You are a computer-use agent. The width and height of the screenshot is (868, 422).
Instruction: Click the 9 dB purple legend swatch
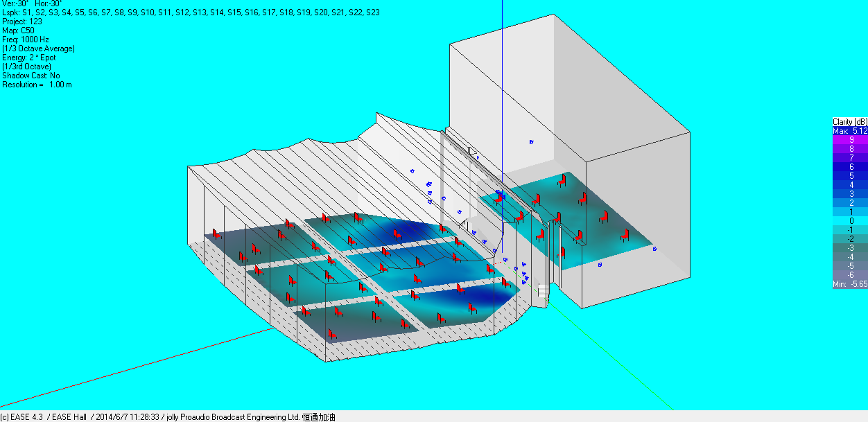pos(850,139)
